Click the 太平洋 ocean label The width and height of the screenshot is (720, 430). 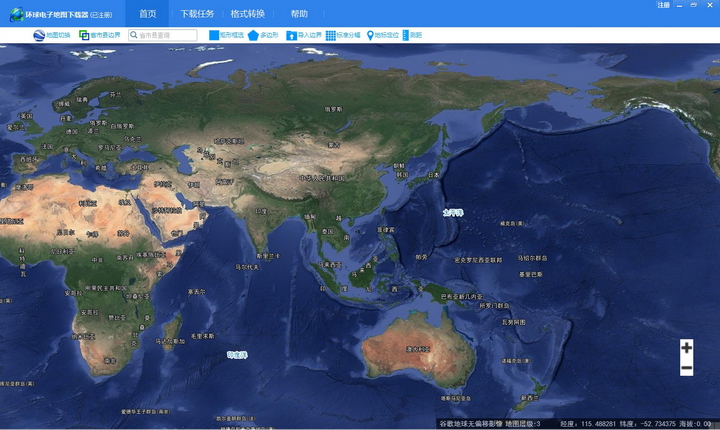click(x=453, y=213)
